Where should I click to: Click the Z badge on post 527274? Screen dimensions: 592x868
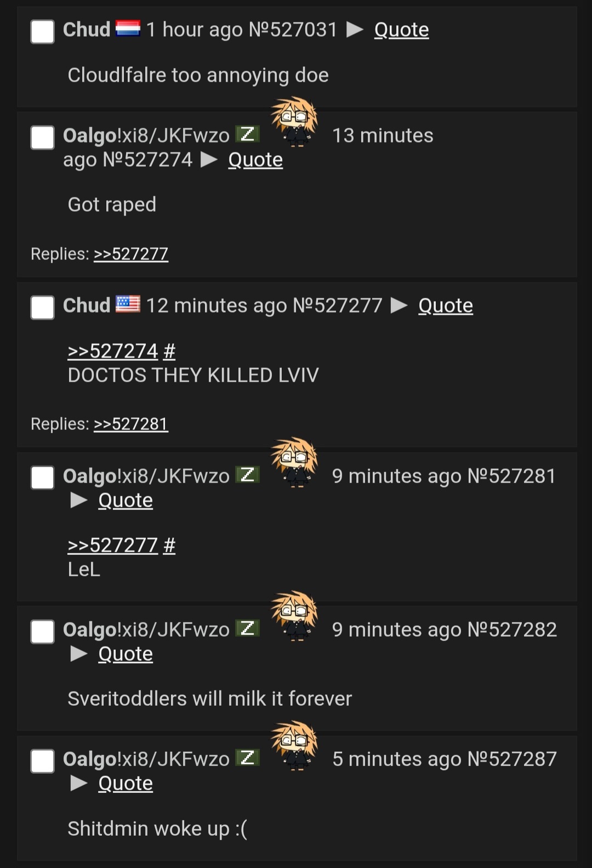click(247, 134)
